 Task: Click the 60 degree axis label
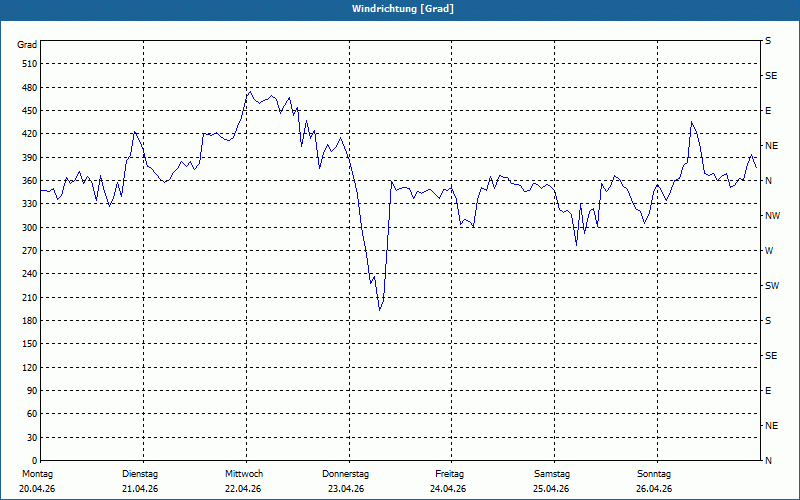(x=32, y=414)
